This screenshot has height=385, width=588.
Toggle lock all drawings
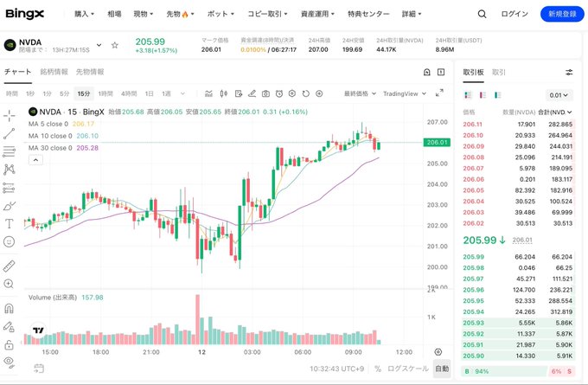9,344
